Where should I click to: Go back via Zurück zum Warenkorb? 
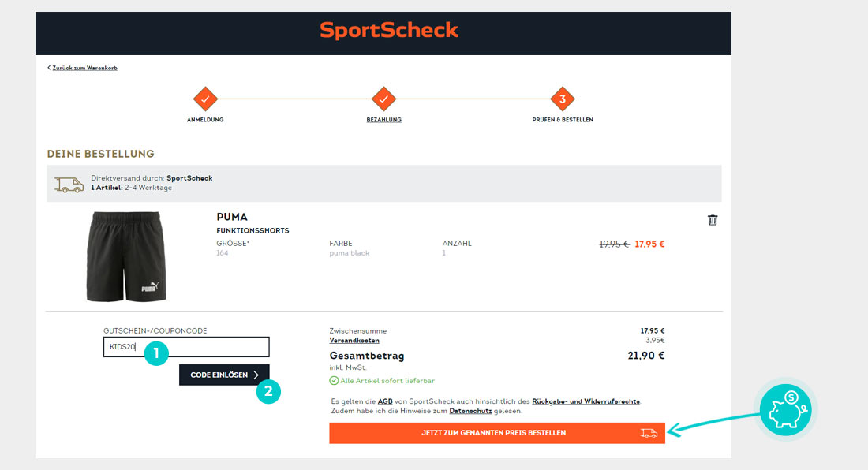[x=83, y=68]
